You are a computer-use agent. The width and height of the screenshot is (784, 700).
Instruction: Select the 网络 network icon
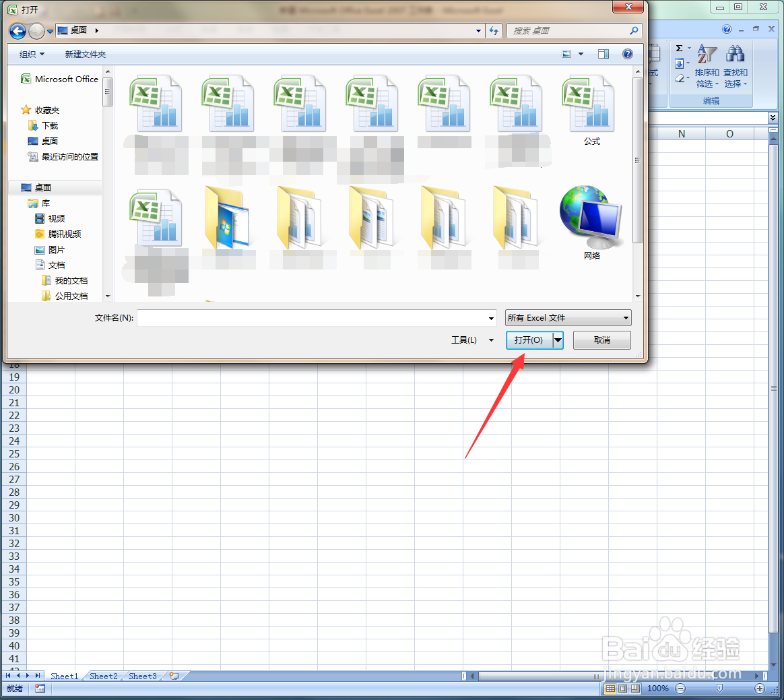[591, 222]
